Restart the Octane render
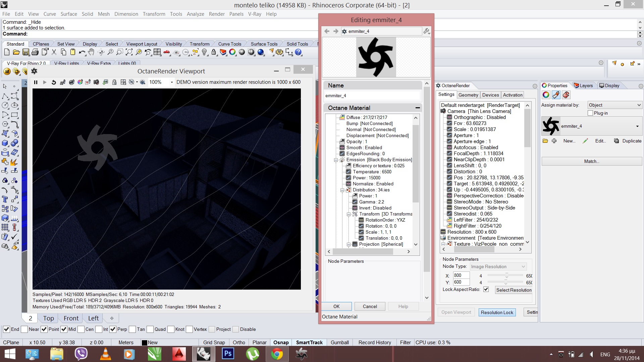Image resolution: width=644 pixels, height=362 pixels. [54, 82]
